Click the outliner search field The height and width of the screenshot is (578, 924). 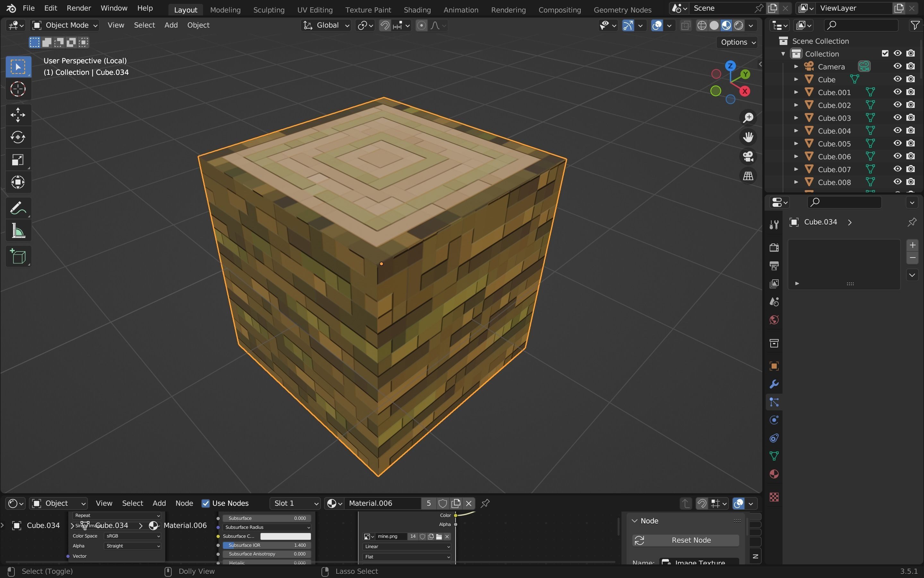point(860,26)
